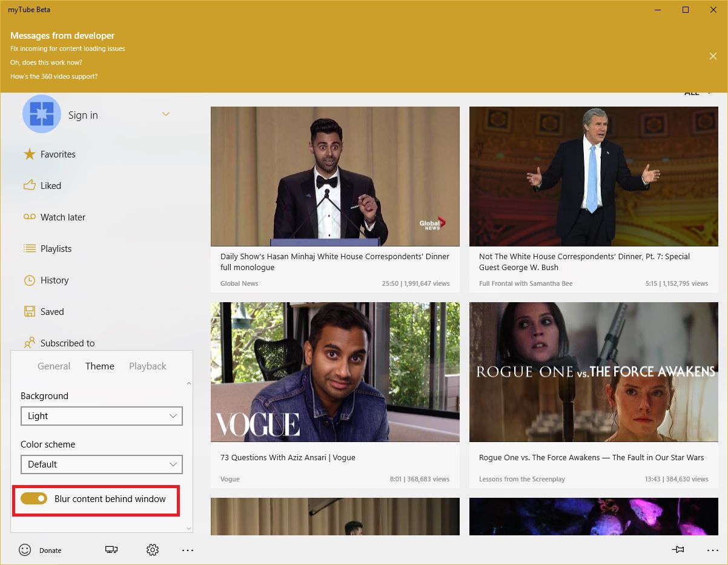728x565 pixels.
Task: Click settings panel scroll down arrow
Action: [x=188, y=528]
